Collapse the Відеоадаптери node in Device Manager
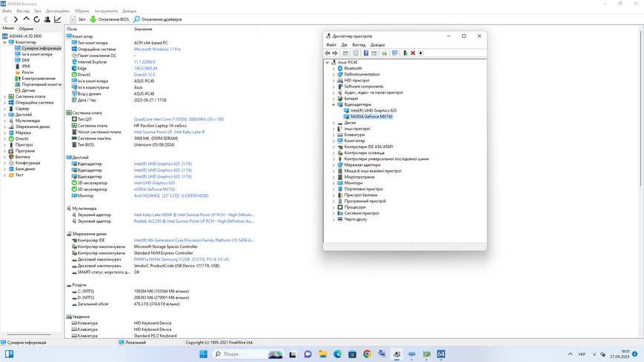Screen dimensions: 644x362 pos(333,104)
